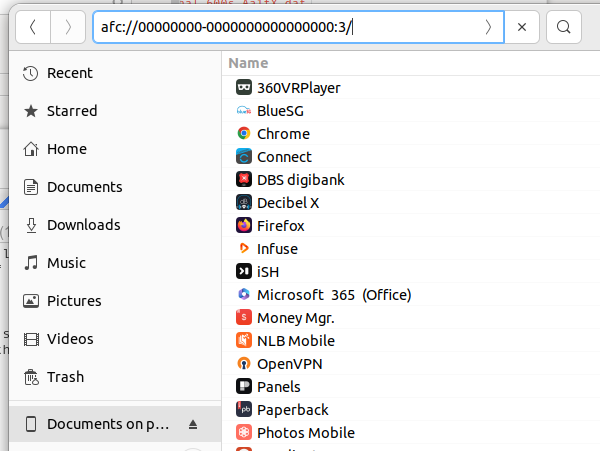Image resolution: width=600 pixels, height=451 pixels.
Task: Open Trash in the sidebar
Action: click(115, 377)
